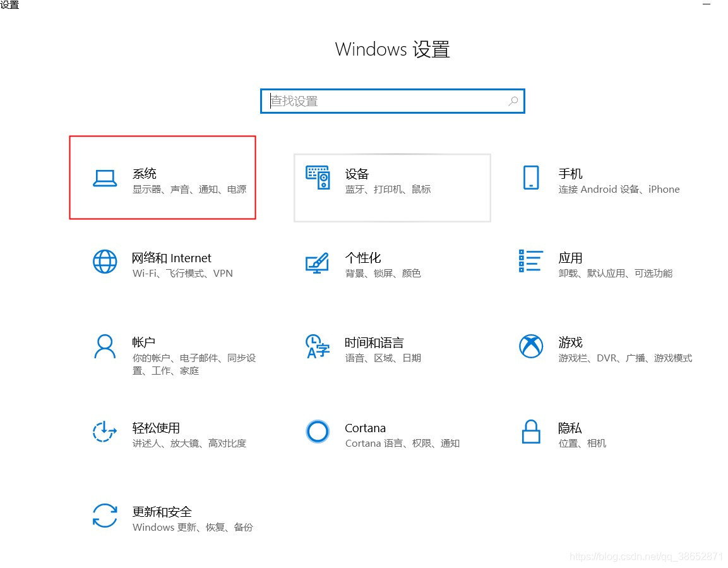The height and width of the screenshot is (568, 728).
Task: Click the text 蓝牙、打印机、鼠标
Action: (x=388, y=189)
